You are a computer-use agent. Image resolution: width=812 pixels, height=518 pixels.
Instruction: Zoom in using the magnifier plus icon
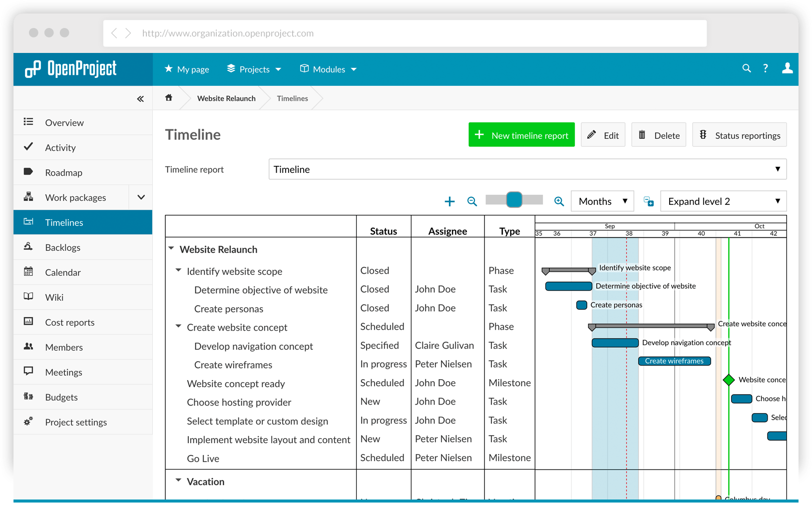pyautogui.click(x=559, y=201)
